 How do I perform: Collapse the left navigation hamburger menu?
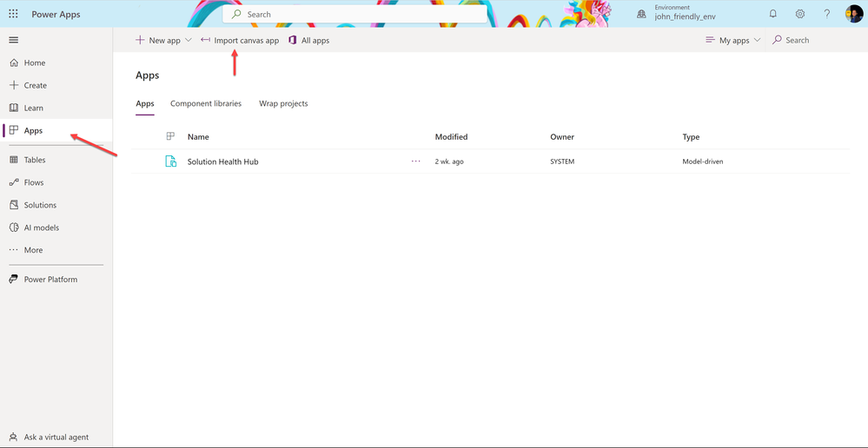click(x=14, y=40)
